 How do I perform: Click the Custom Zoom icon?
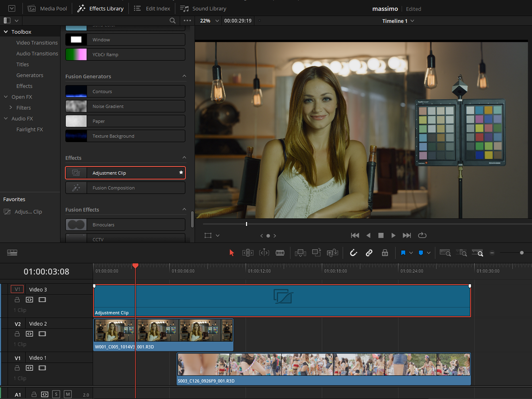(x=477, y=253)
